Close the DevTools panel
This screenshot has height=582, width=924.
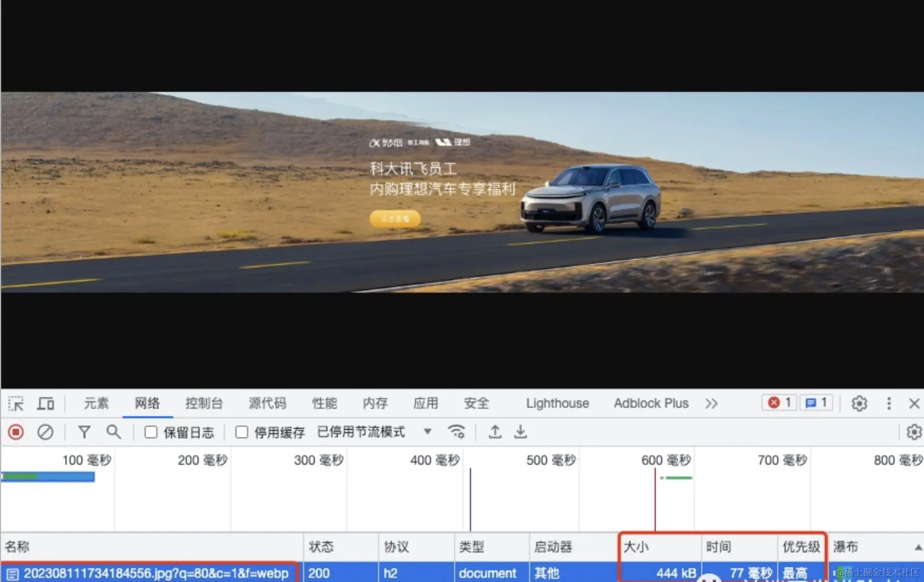point(914,403)
